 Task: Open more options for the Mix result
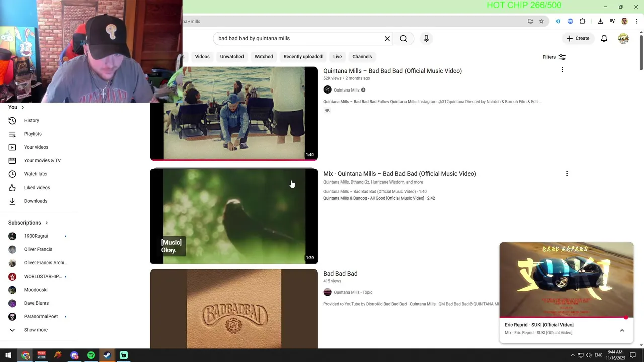point(567,174)
